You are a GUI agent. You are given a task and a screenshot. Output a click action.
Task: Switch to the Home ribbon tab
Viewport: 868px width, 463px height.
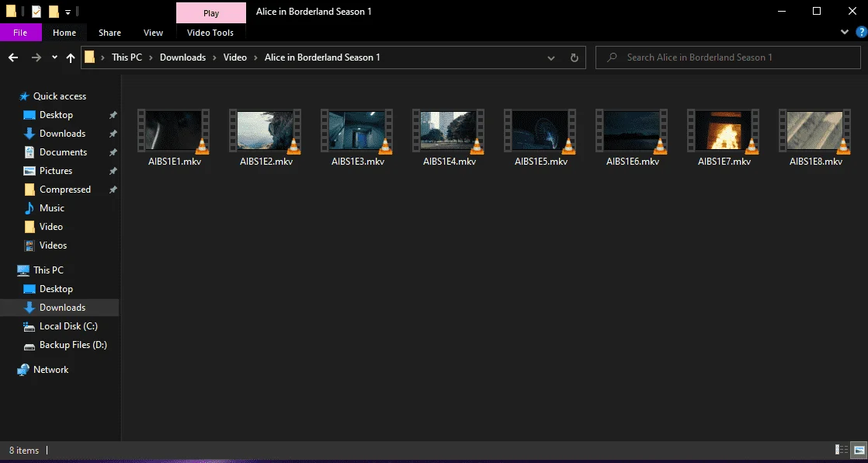click(64, 33)
